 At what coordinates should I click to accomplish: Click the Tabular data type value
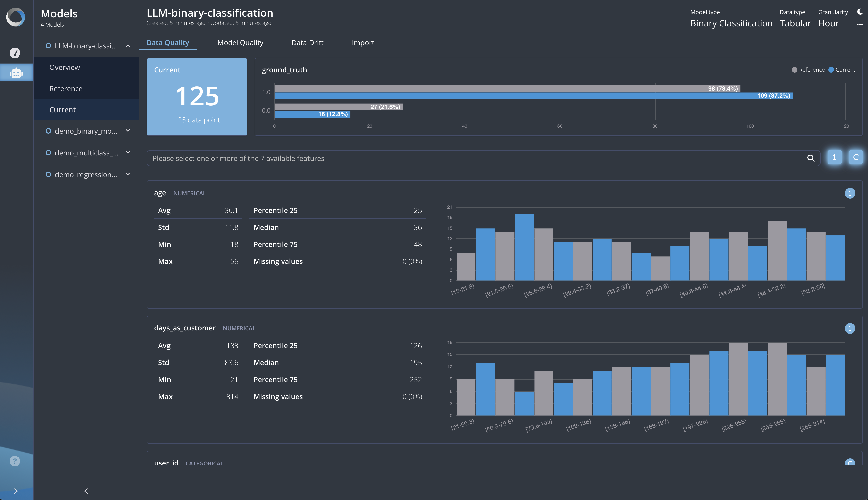pos(795,23)
